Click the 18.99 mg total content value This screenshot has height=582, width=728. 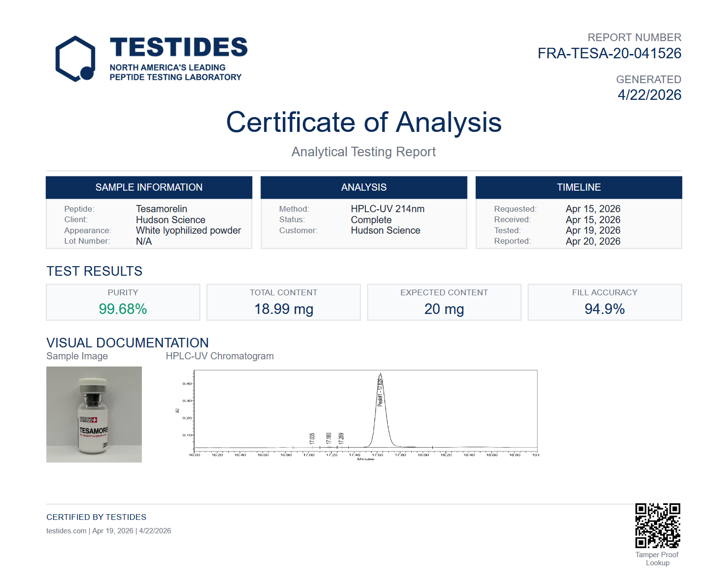pyautogui.click(x=284, y=309)
